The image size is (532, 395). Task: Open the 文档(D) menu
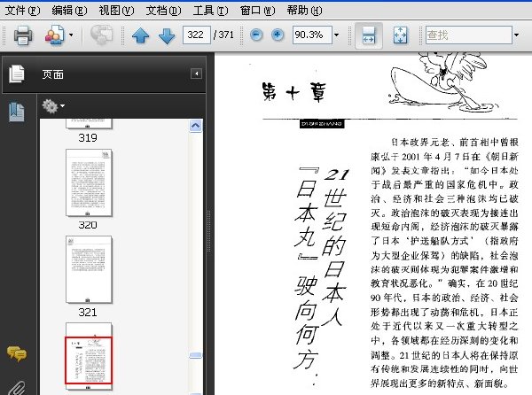point(163,11)
